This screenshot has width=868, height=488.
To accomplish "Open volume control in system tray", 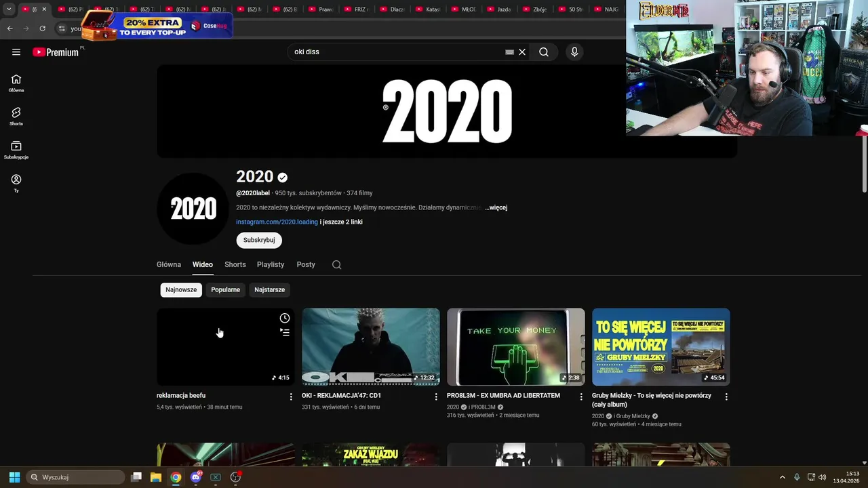I will click(x=823, y=477).
